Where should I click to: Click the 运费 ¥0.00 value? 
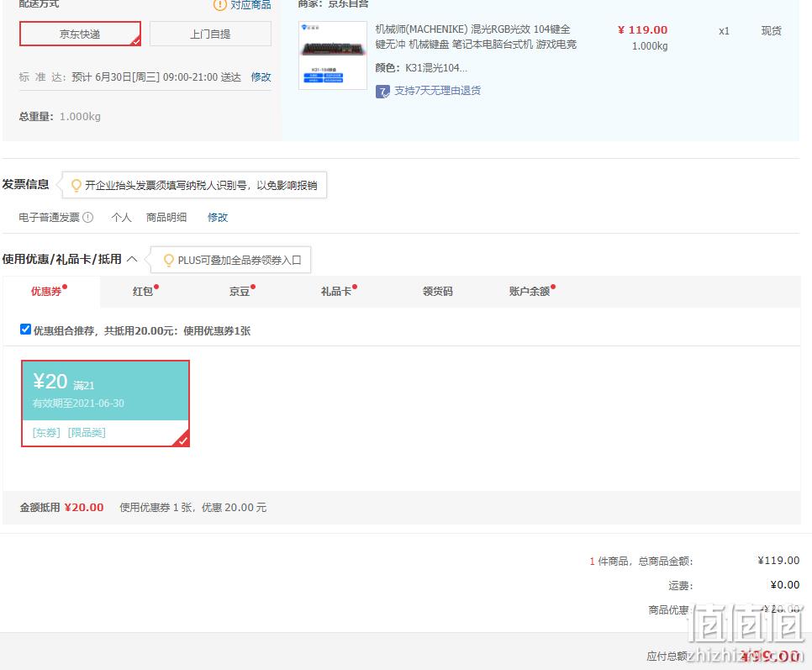[x=785, y=585]
